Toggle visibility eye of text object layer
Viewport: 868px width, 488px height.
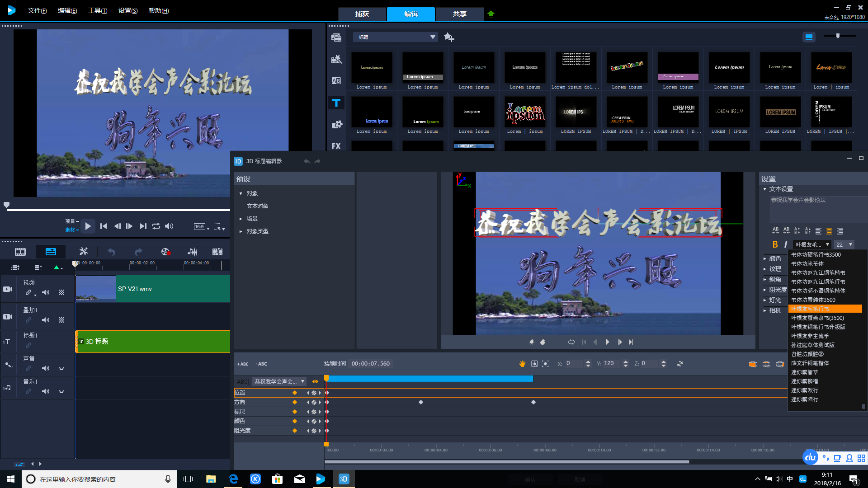point(315,382)
